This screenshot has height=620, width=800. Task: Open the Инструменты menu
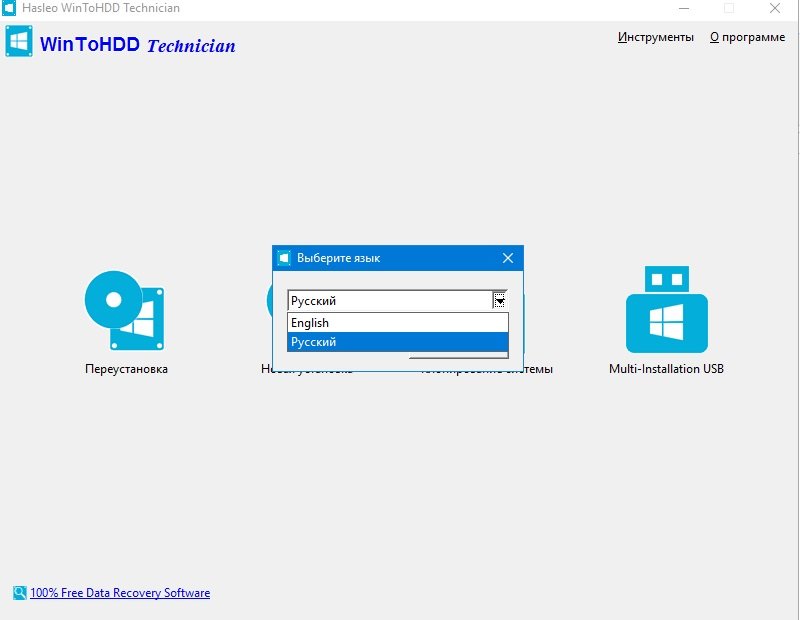pyautogui.click(x=656, y=37)
